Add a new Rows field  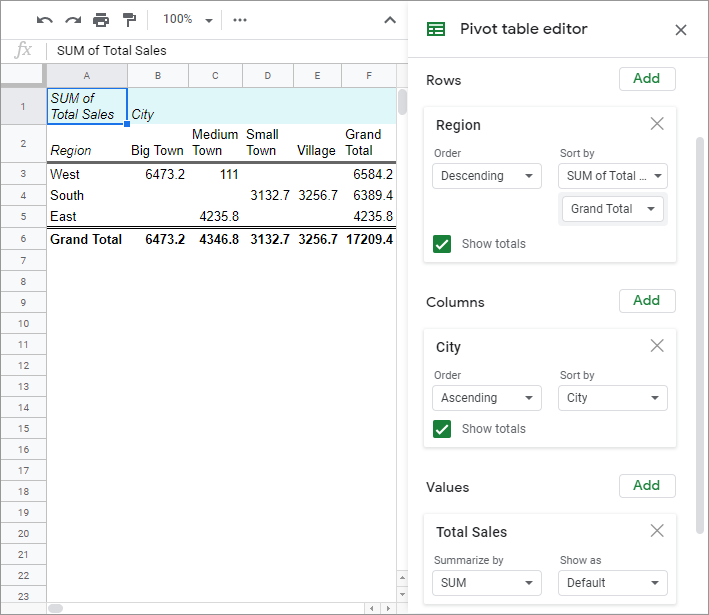(647, 79)
